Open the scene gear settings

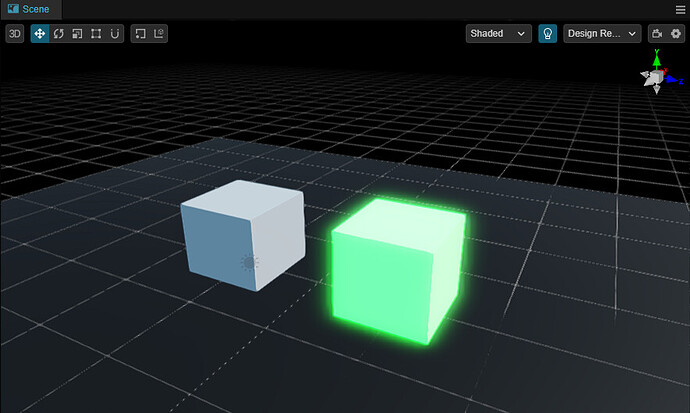pos(675,33)
